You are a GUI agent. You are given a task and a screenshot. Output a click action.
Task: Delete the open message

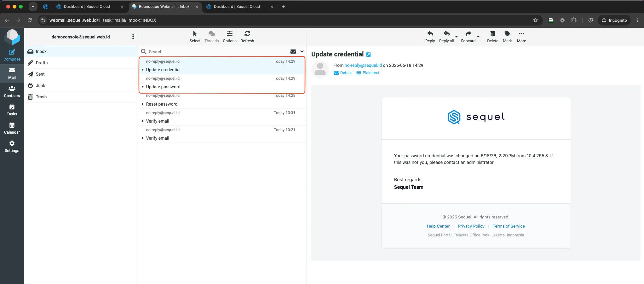[492, 37]
